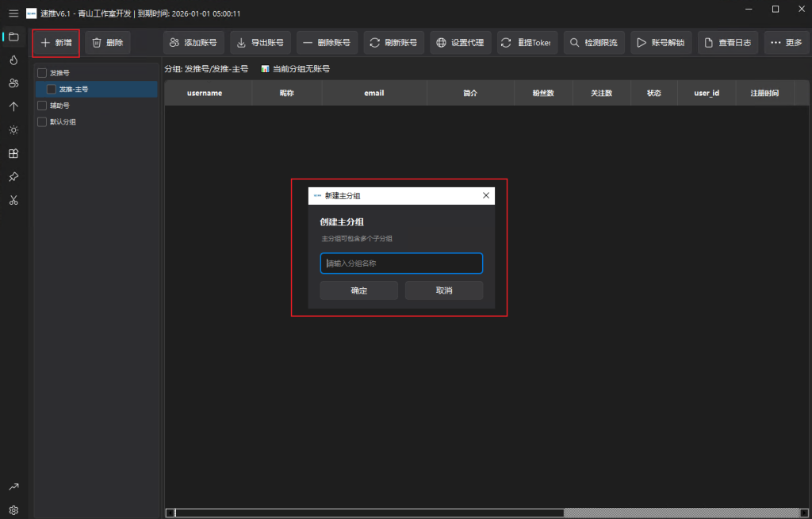Open the 更多 overflow menu

(x=786, y=43)
